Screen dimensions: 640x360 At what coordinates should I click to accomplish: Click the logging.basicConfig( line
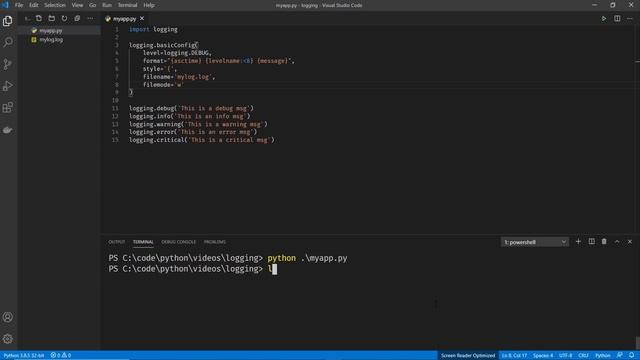pos(163,45)
